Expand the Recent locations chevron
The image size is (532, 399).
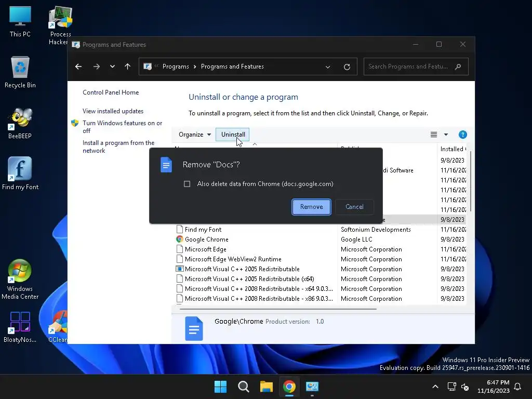pyautogui.click(x=112, y=66)
